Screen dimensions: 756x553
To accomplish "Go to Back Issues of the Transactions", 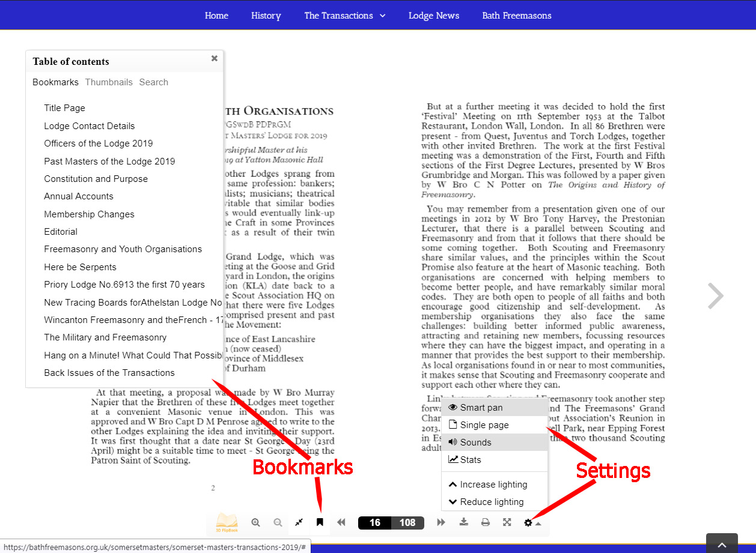I will (109, 373).
